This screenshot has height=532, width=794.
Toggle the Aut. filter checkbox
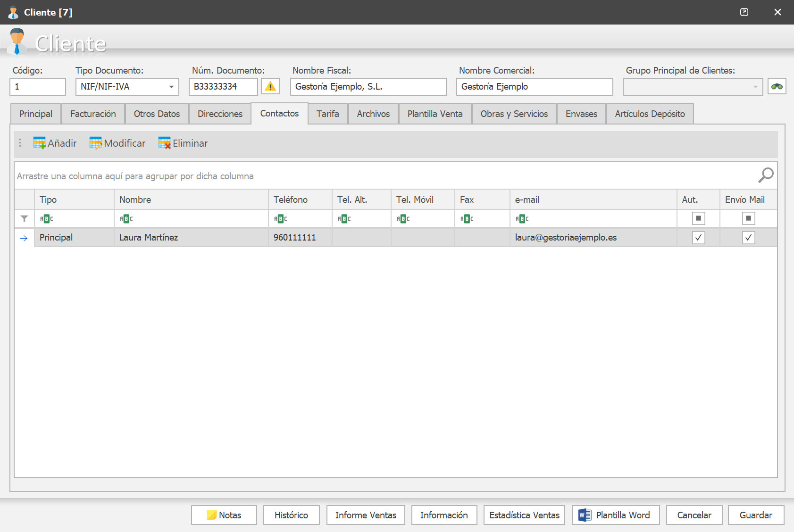pyautogui.click(x=698, y=218)
